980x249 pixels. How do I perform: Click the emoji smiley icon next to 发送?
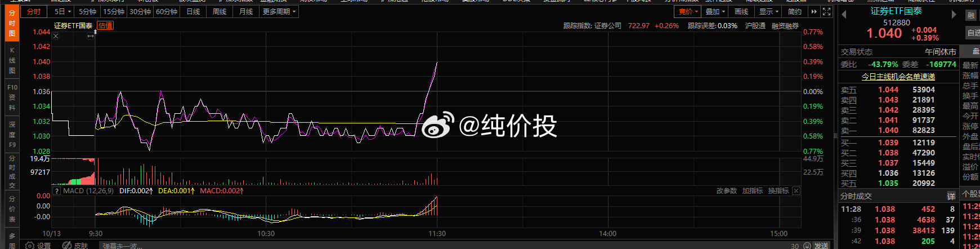(807, 246)
